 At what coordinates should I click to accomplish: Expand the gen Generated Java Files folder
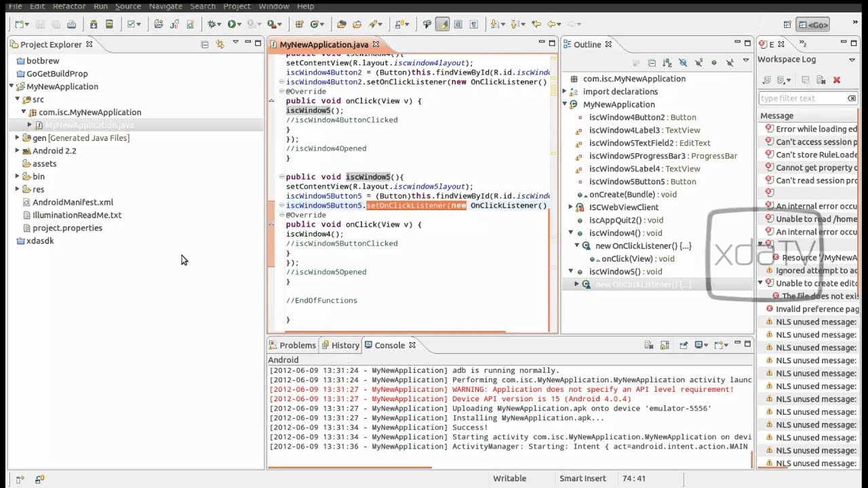[x=18, y=138]
